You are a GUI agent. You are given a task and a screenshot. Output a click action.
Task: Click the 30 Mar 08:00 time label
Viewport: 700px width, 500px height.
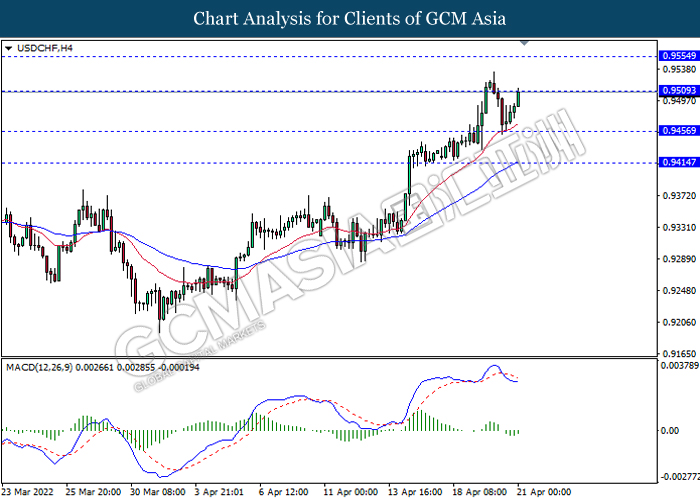coord(158,492)
